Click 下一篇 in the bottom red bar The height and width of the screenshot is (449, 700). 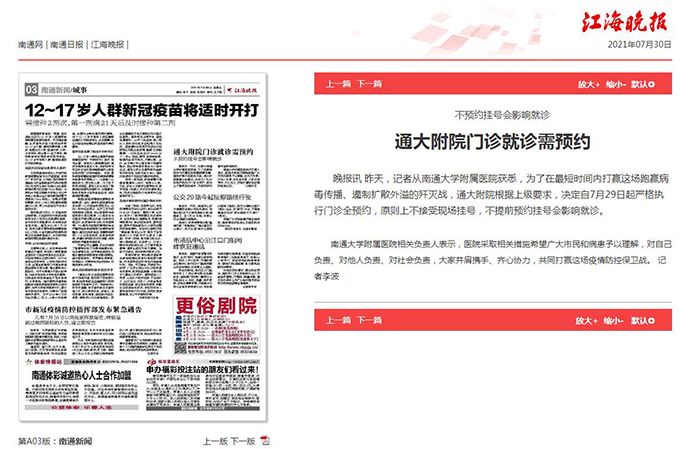pos(369,320)
